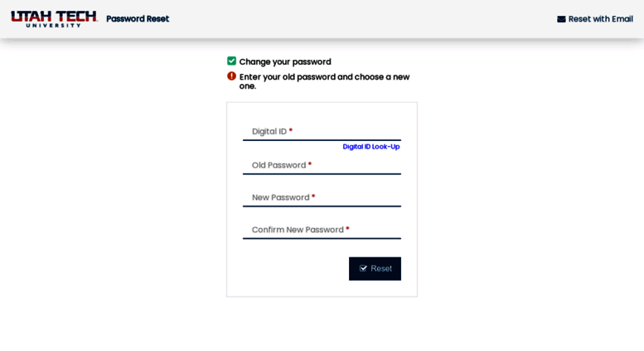Viewport: 644px width, 351px height.
Task: Click the red asterisk beside Old Password
Action: [310, 164]
